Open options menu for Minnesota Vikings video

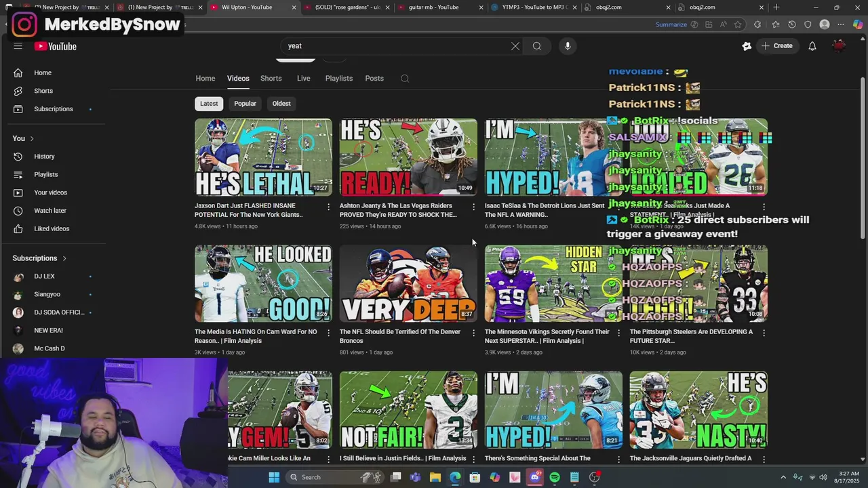pyautogui.click(x=618, y=333)
